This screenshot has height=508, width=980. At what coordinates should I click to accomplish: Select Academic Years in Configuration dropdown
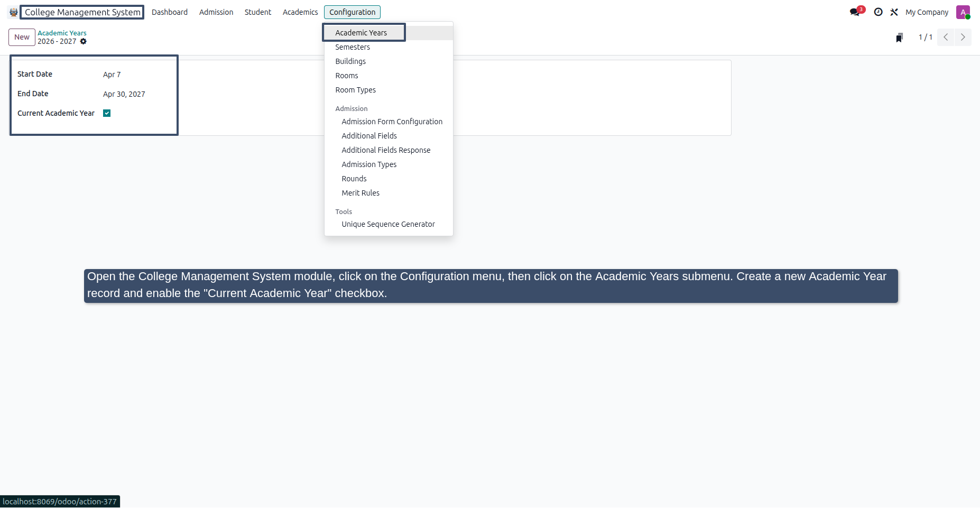tap(389, 33)
